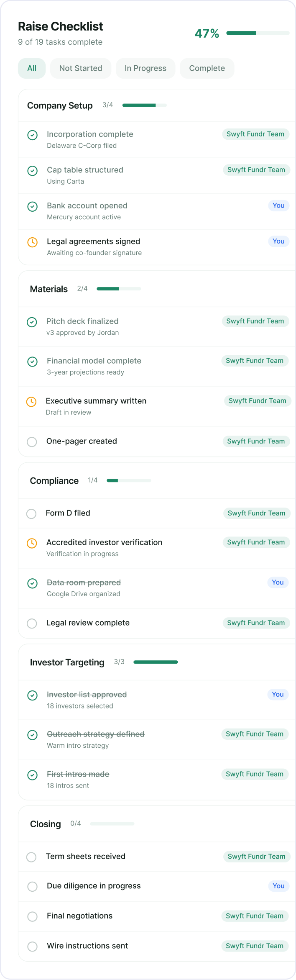Check off the Form D filed task
Screen dimensions: 296x980
(31, 513)
